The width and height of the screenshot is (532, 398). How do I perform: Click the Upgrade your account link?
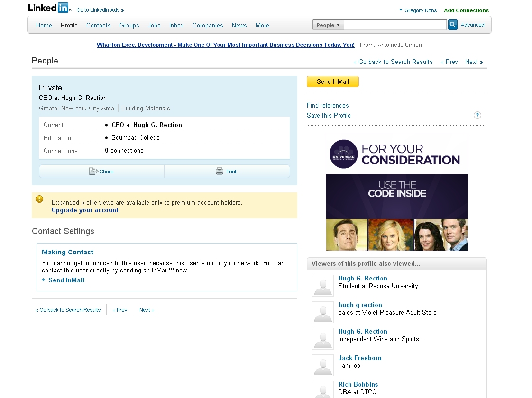(86, 210)
